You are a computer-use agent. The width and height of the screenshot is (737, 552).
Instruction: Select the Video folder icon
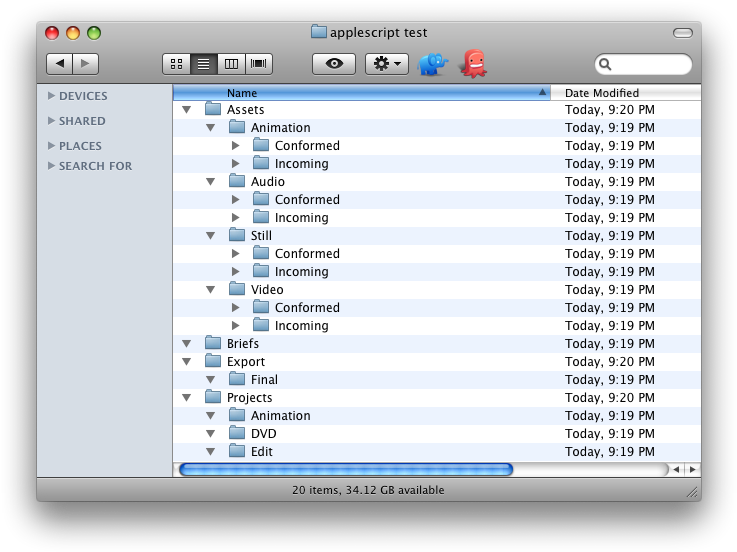pyautogui.click(x=237, y=289)
